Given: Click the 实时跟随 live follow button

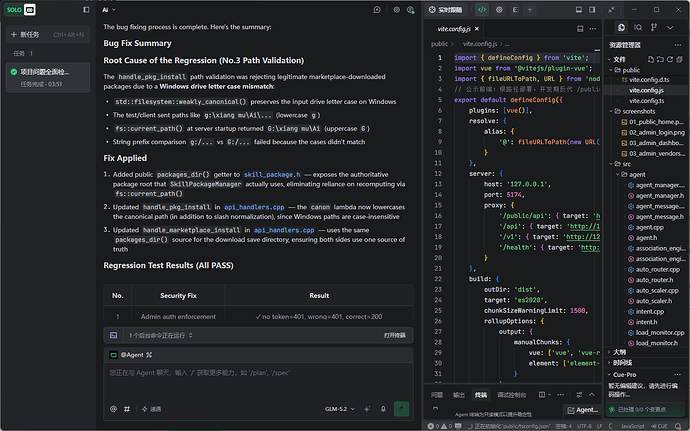Looking at the screenshot, I should point(446,10).
